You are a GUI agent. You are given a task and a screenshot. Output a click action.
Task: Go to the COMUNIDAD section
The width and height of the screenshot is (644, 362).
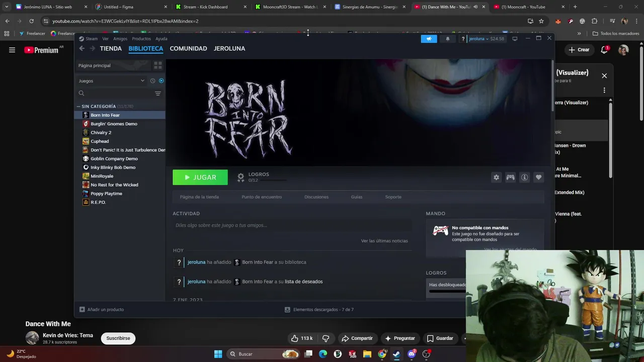188,49
